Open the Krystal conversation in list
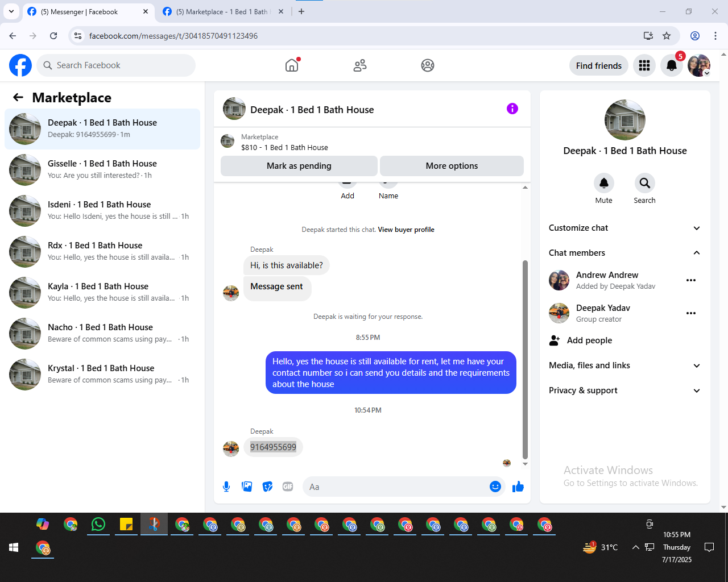Screen dimensions: 728x582 tap(102, 375)
